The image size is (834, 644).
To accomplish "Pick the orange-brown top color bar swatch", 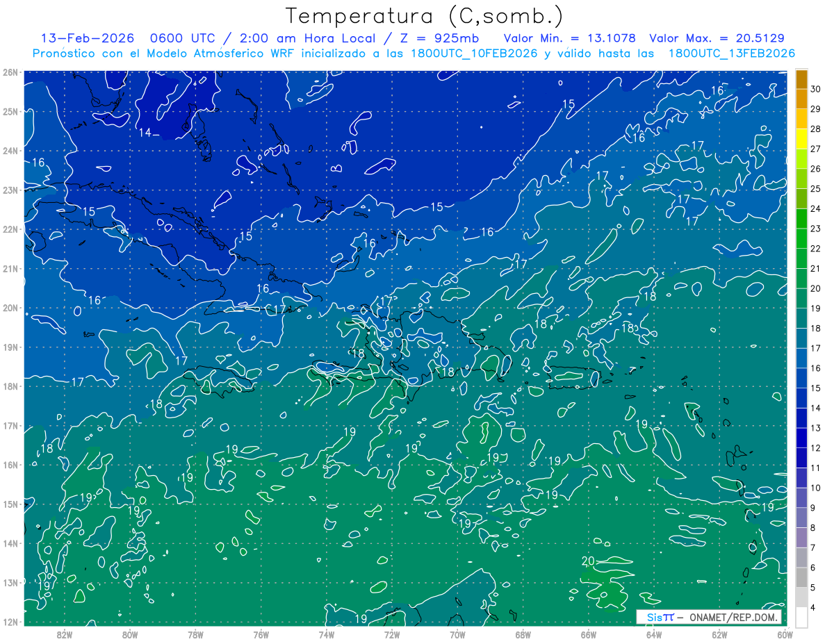I will [x=801, y=79].
